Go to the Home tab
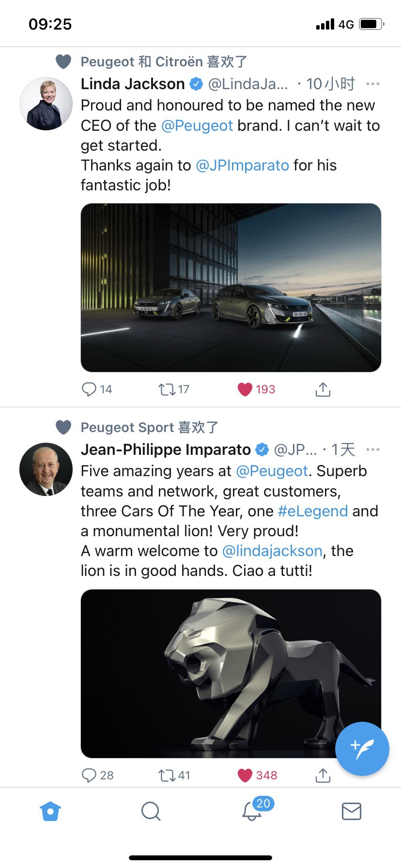The width and height of the screenshot is (401, 868). (50, 811)
